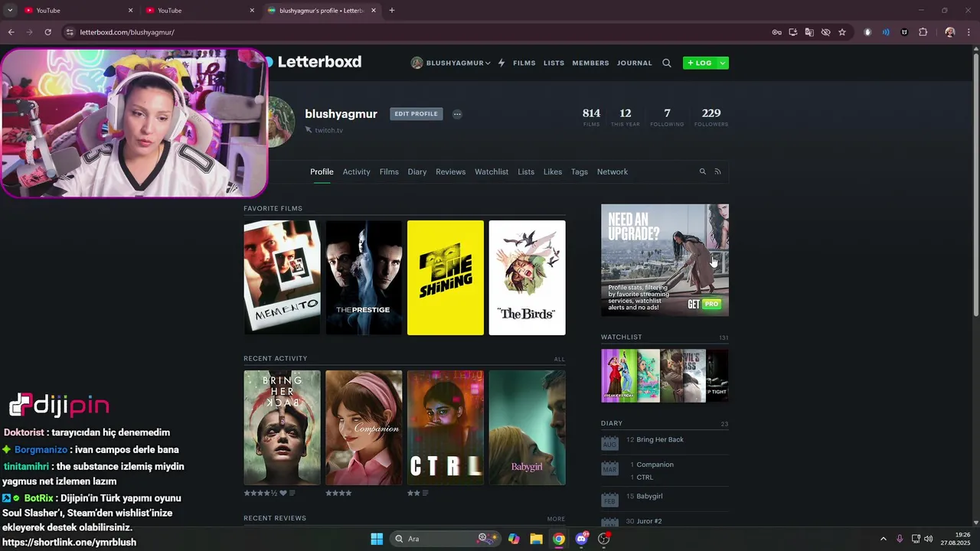Screen dimensions: 980x551
Task: Expand the BLUSHYAGMUR account dropdown
Action: [x=451, y=63]
